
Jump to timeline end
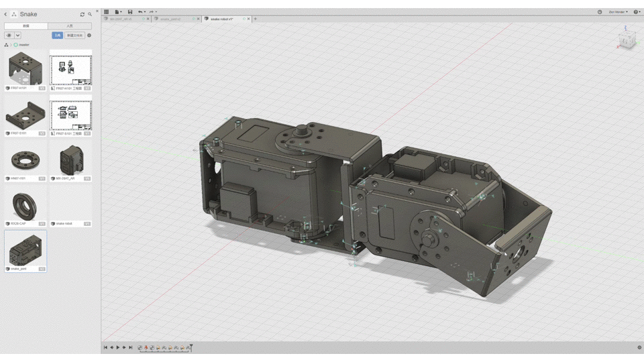(131, 348)
